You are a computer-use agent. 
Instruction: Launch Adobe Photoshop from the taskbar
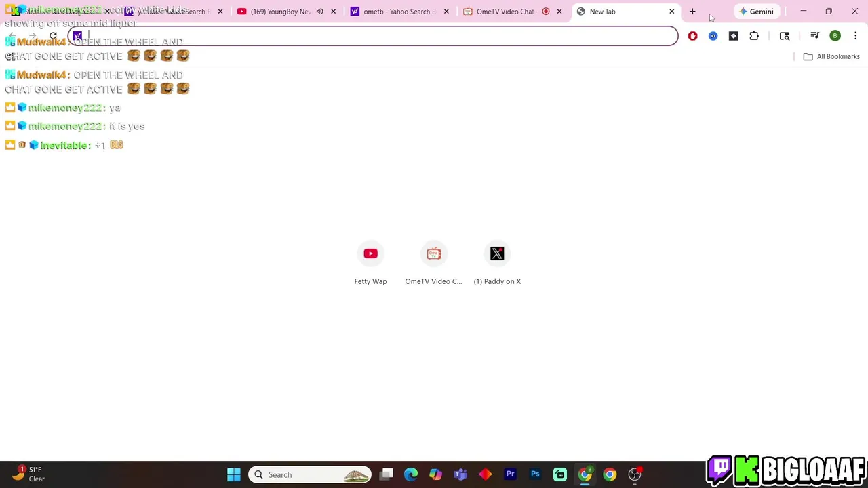coord(535,474)
